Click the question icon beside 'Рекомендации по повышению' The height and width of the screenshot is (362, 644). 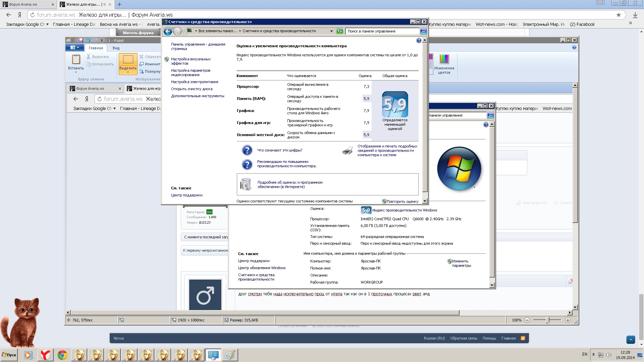click(x=247, y=164)
